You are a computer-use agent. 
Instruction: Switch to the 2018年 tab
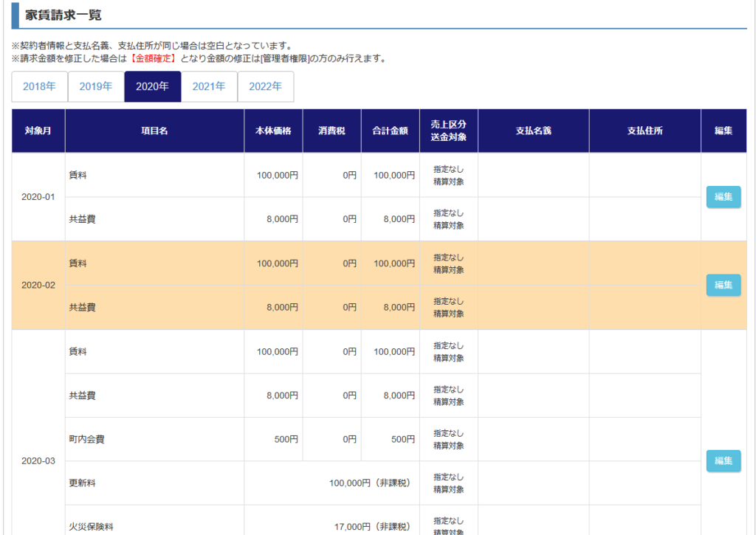click(x=40, y=87)
